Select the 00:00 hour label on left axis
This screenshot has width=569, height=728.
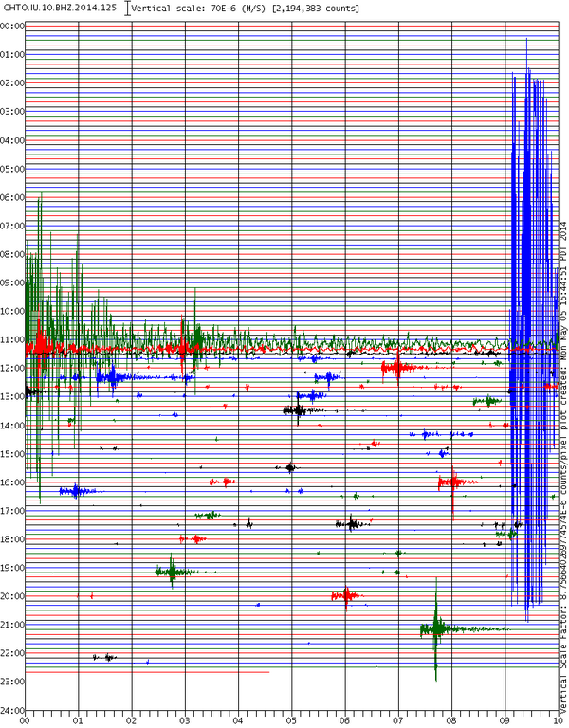[11, 26]
